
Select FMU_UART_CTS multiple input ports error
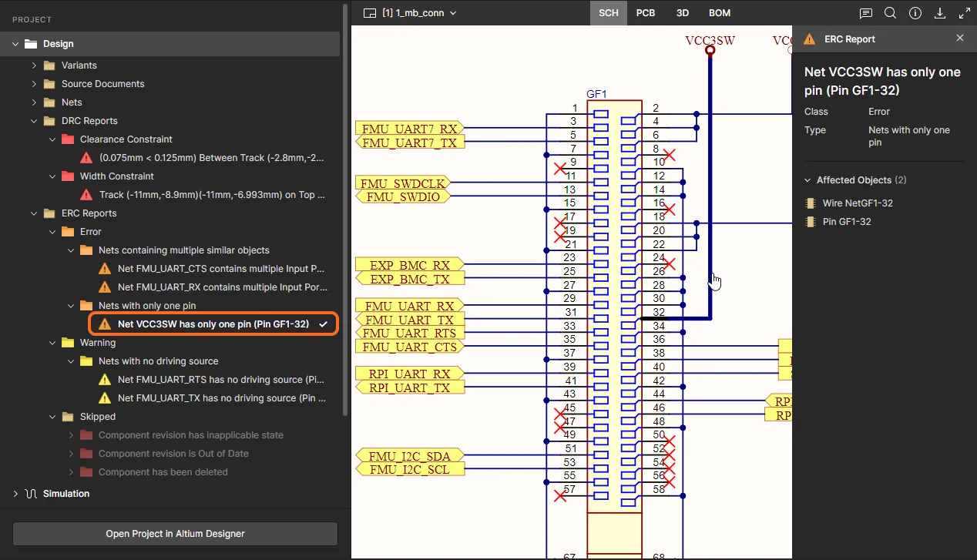point(220,269)
